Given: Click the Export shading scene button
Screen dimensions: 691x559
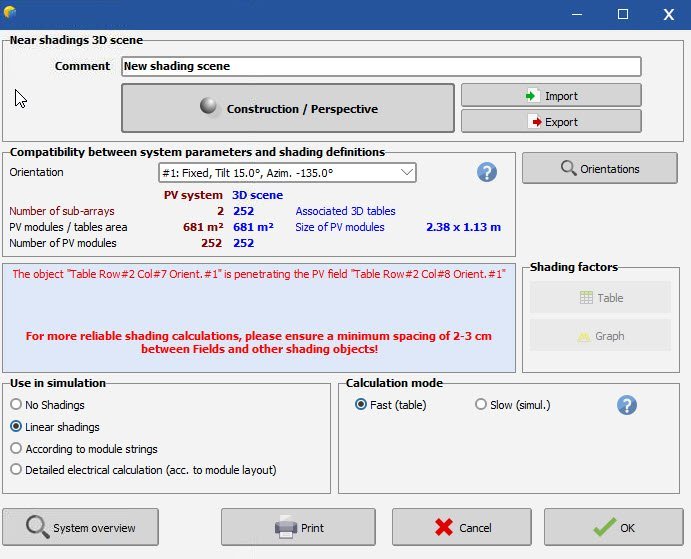Looking at the screenshot, I should (x=550, y=122).
